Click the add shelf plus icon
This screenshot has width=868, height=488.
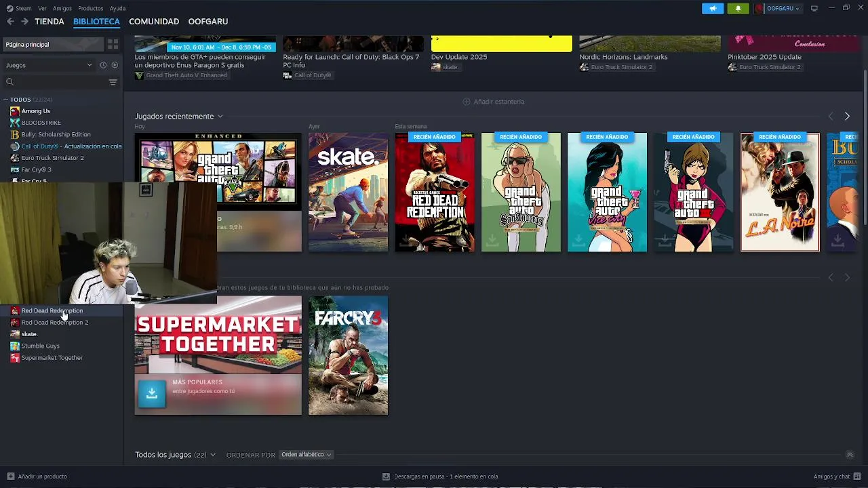tap(466, 102)
